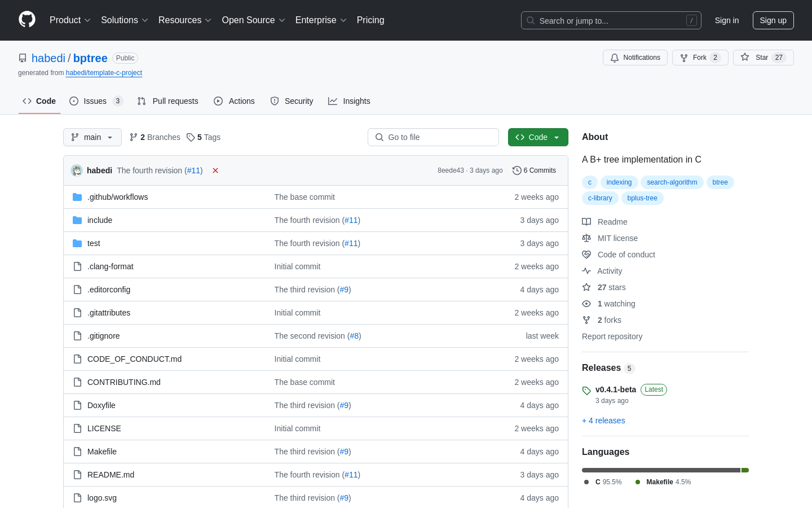Switch to the Issues tab
This screenshot has height=508, width=812.
(x=96, y=101)
